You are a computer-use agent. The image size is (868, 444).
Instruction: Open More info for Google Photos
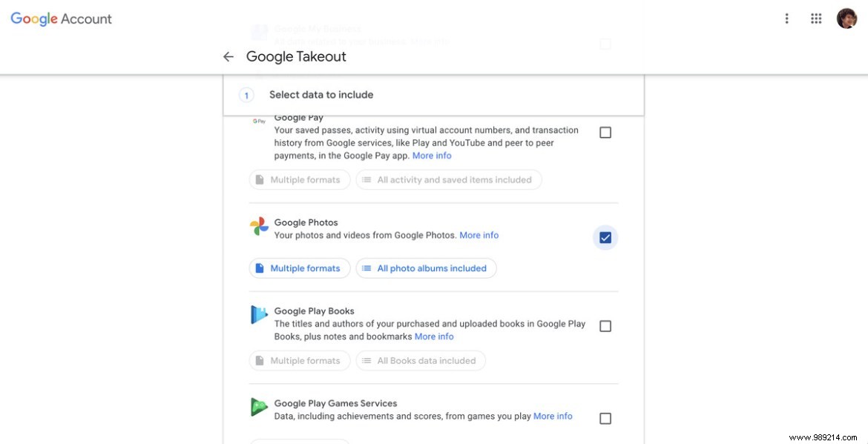click(479, 235)
